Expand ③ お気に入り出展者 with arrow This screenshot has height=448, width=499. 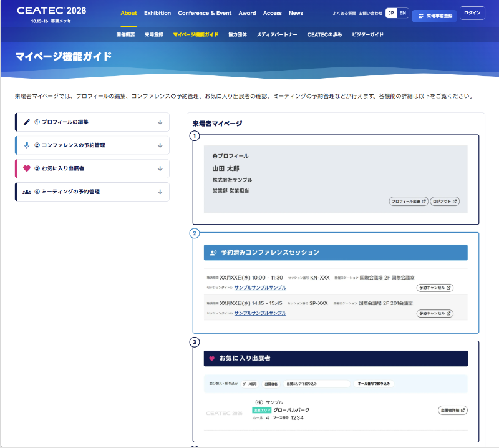coord(160,168)
